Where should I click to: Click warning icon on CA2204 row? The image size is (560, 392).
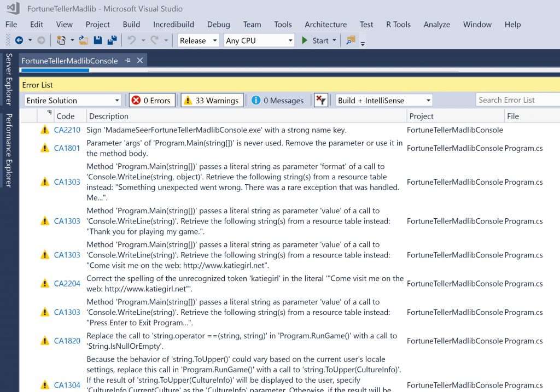[x=45, y=283]
